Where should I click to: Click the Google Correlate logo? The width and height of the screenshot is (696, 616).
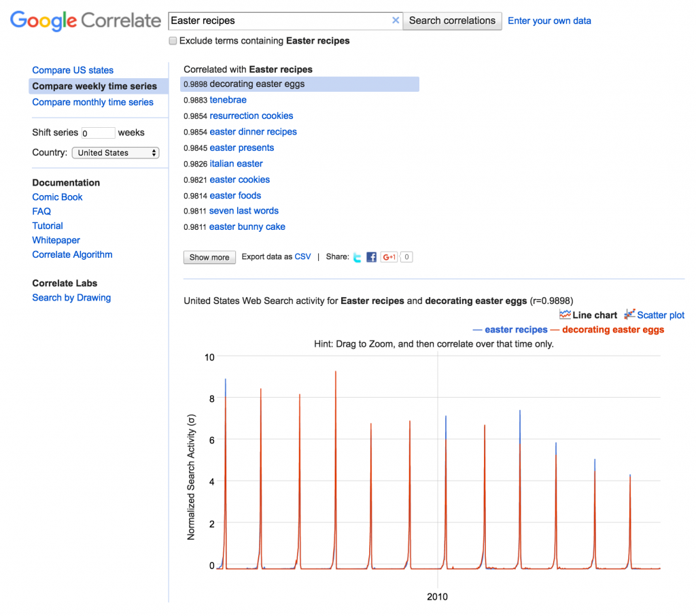coord(84,21)
